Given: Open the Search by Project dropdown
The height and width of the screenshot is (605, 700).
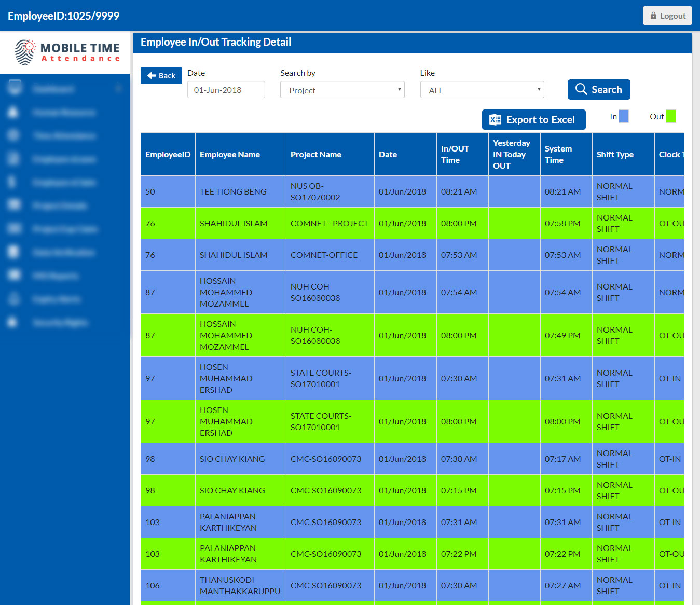Looking at the screenshot, I should click(x=342, y=90).
